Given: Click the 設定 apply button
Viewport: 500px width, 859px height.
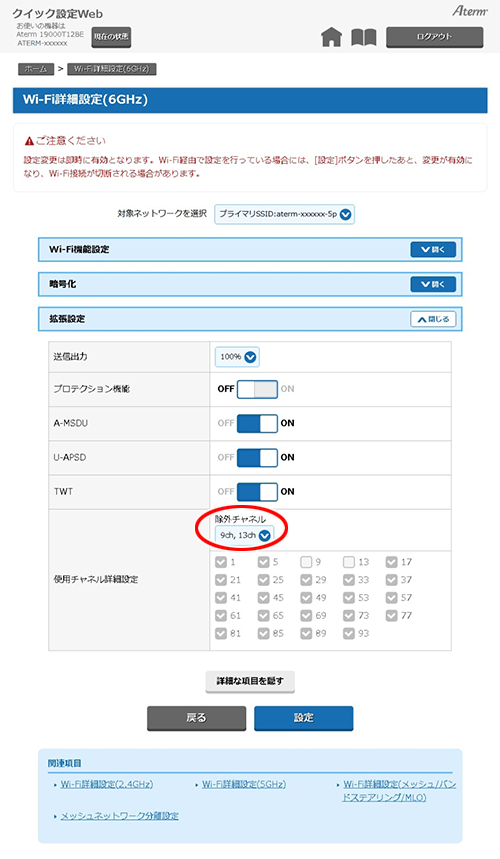Looking at the screenshot, I should tap(303, 718).
